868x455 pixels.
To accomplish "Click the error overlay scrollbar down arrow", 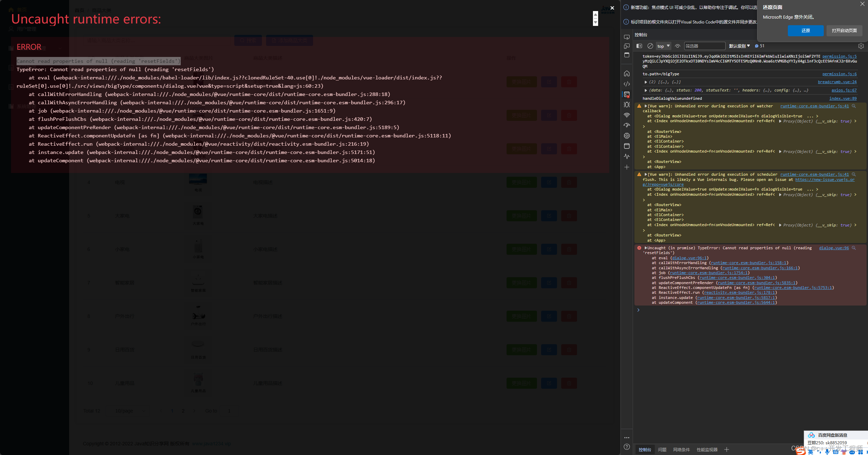I will click(x=595, y=22).
